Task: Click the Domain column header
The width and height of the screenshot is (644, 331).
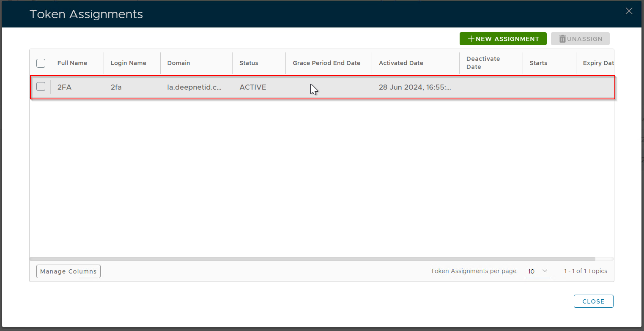Action: pos(178,63)
